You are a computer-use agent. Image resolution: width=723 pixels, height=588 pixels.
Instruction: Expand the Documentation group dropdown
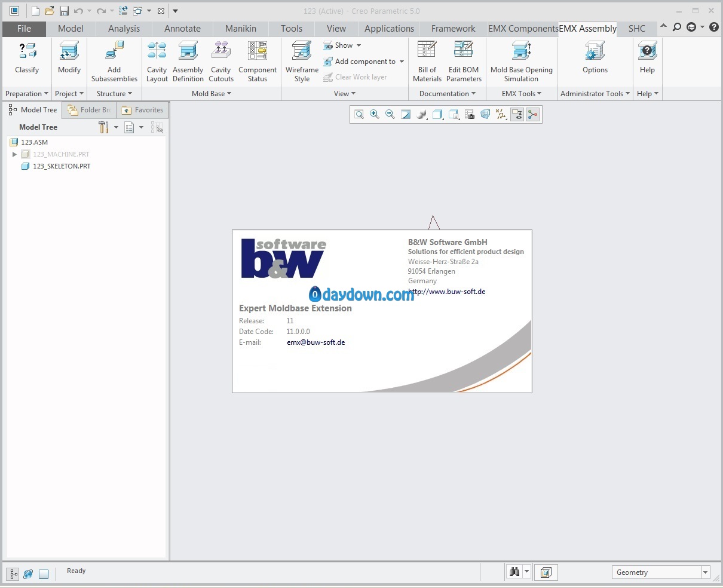[x=448, y=94]
